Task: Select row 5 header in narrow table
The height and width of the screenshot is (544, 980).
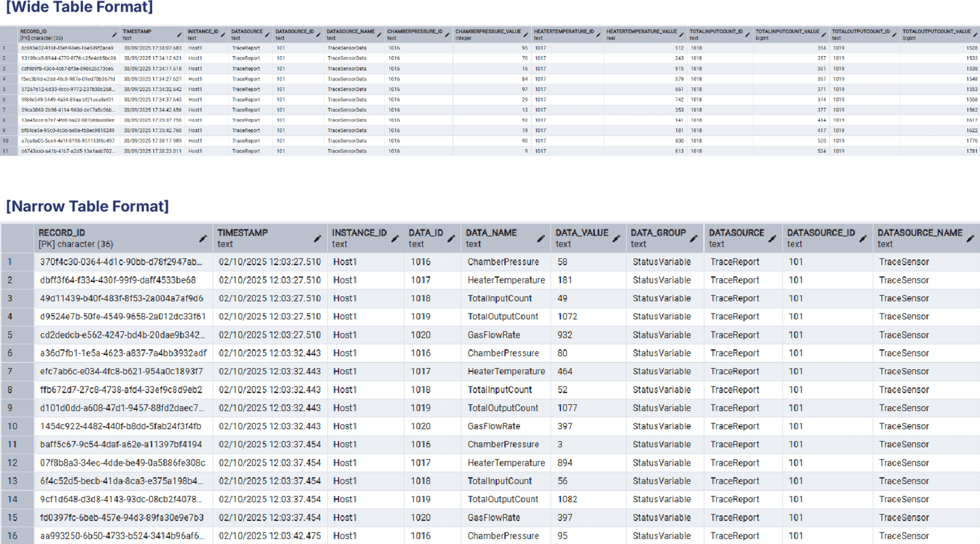Action: (x=10, y=335)
